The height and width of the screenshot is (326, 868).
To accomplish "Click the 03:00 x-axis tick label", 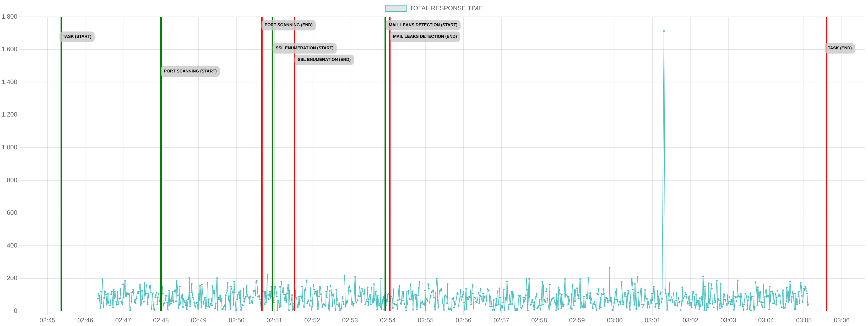I will 615,320.
